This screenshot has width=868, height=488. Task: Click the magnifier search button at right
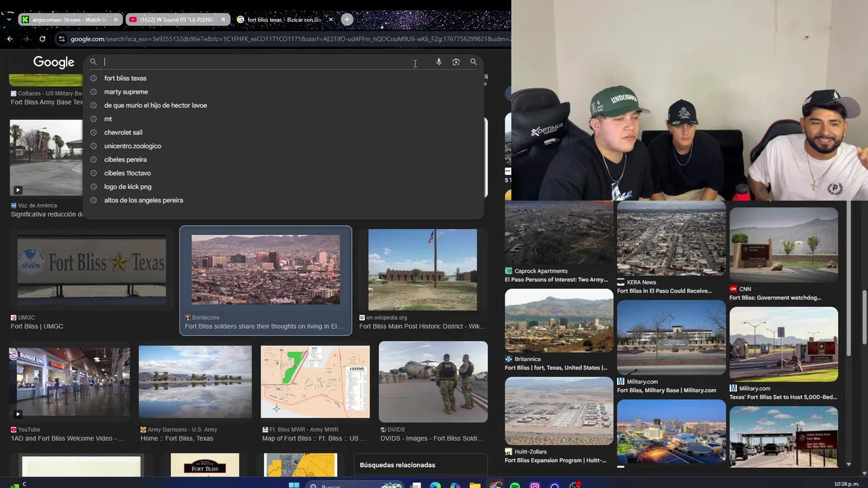[473, 62]
